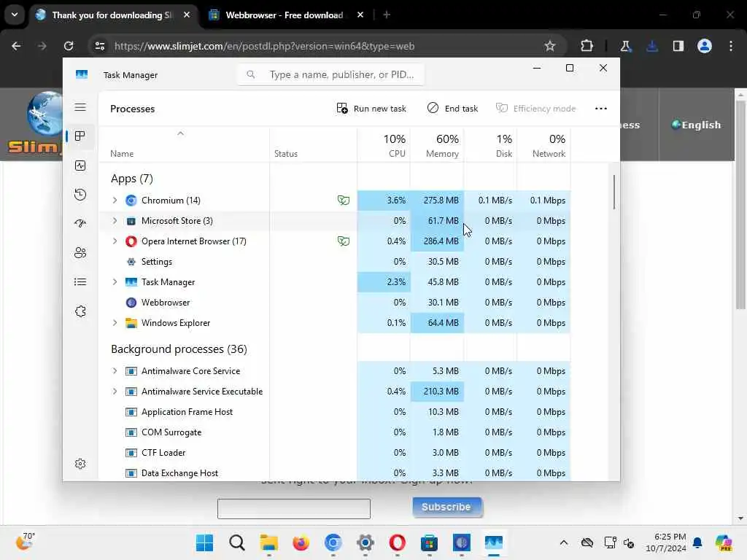Click the Task Manager search field
This screenshot has height=560, width=747.
point(330,75)
